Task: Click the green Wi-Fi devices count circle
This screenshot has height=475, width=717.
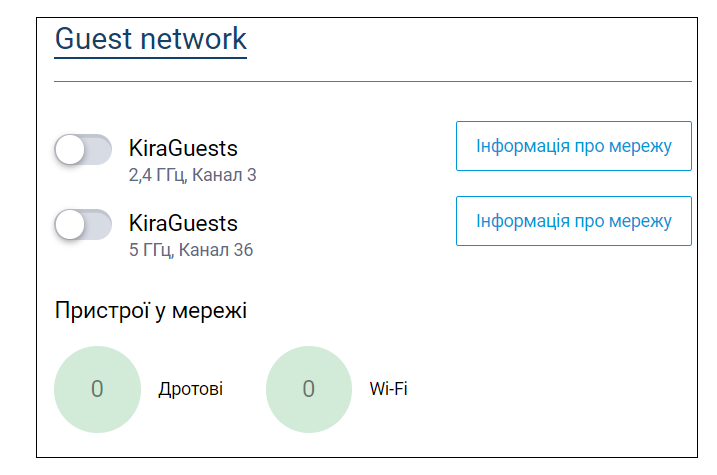Action: pyautogui.click(x=309, y=390)
